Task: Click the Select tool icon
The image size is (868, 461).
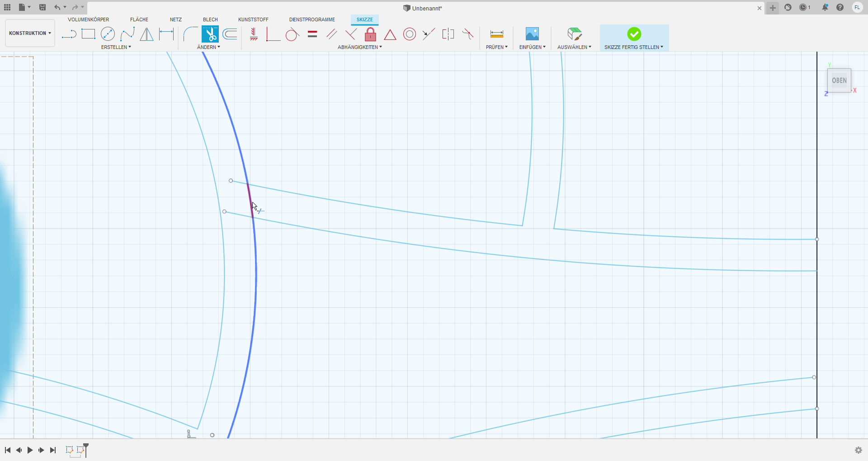Action: [x=575, y=34]
